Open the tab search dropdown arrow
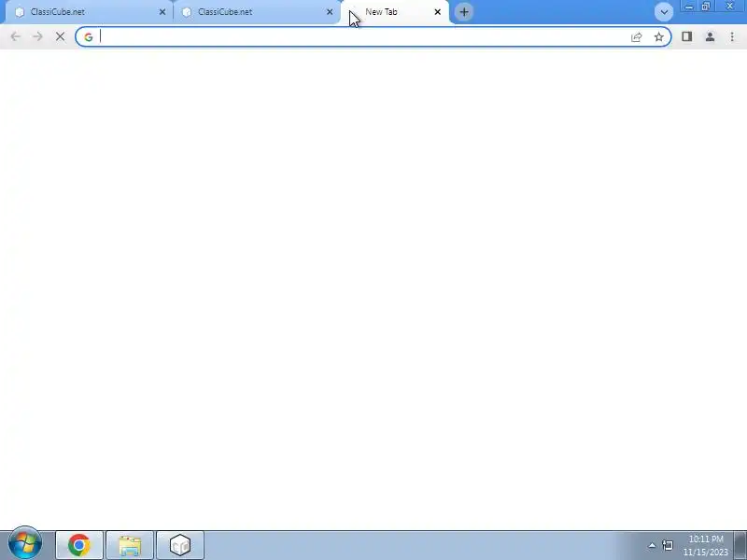 point(664,12)
